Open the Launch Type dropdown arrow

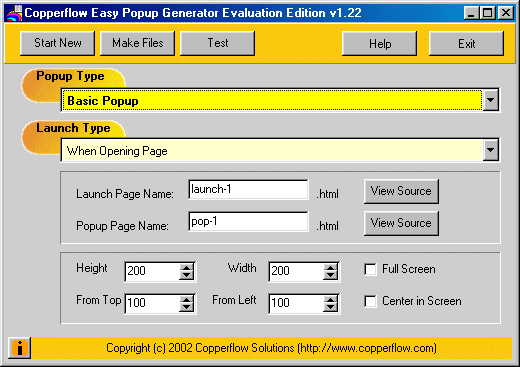490,150
